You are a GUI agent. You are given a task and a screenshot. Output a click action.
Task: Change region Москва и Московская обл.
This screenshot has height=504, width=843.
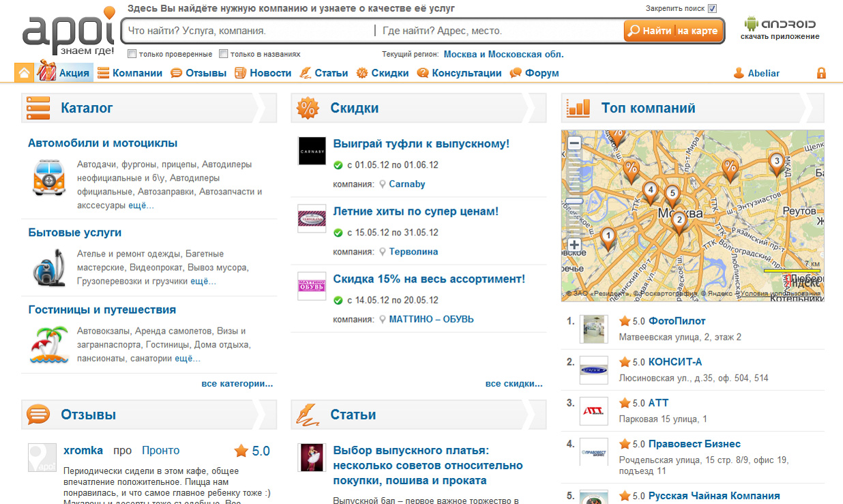pos(503,54)
